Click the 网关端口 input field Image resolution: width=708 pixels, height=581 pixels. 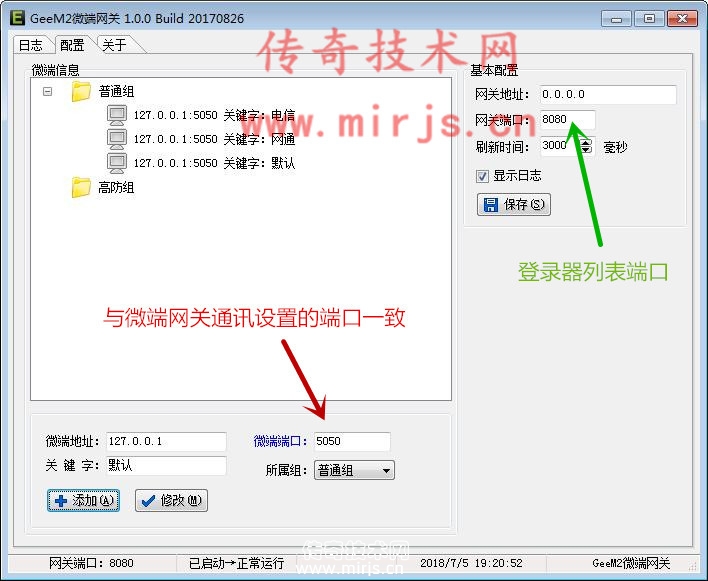[567, 120]
